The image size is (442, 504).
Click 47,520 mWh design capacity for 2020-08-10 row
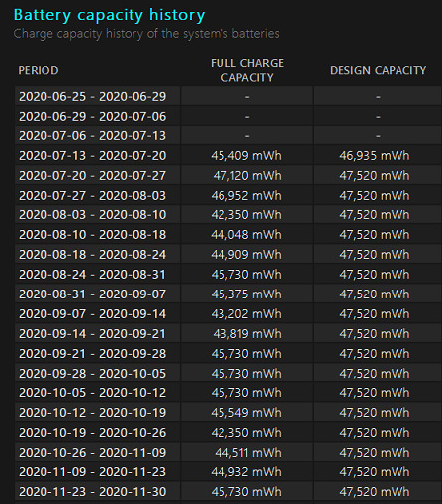click(375, 235)
